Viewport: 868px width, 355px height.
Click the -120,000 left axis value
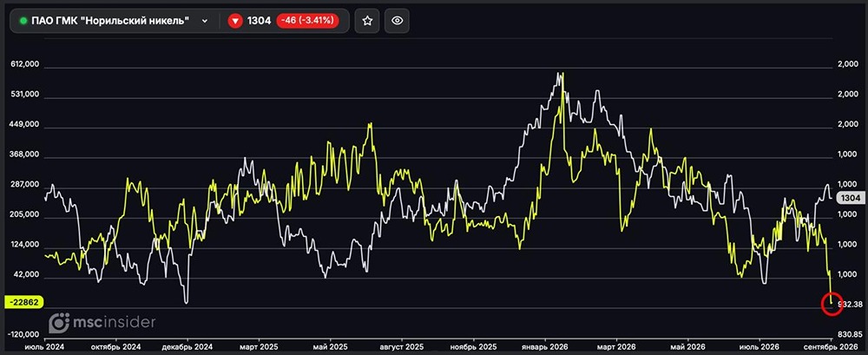coord(23,335)
